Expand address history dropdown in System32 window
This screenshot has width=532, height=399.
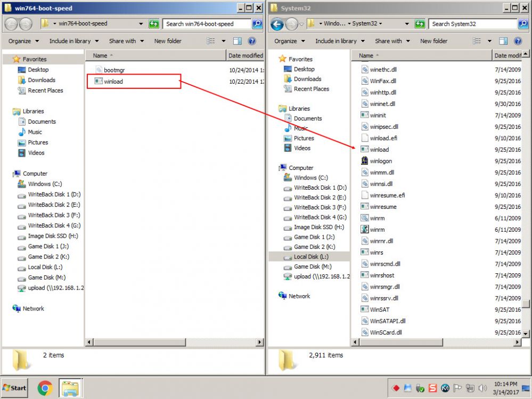tap(407, 24)
